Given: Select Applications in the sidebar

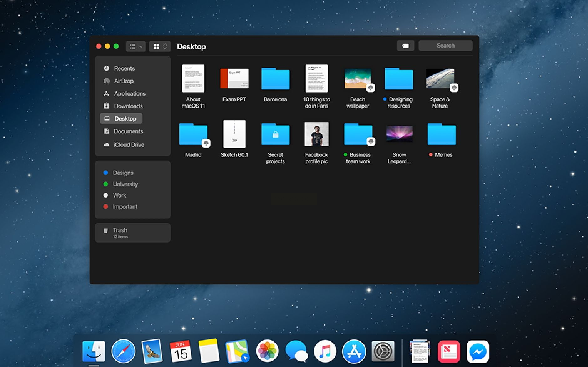Looking at the screenshot, I should point(130,93).
